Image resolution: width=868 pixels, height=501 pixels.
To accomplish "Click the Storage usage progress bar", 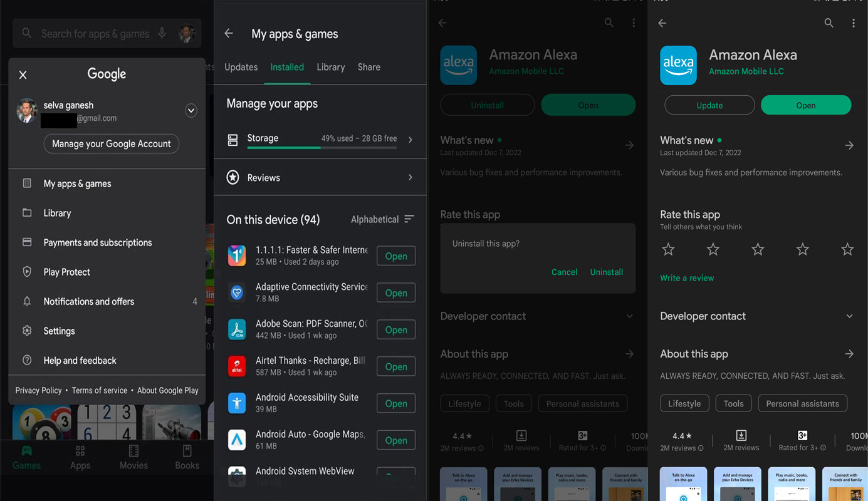I will 322,148.
